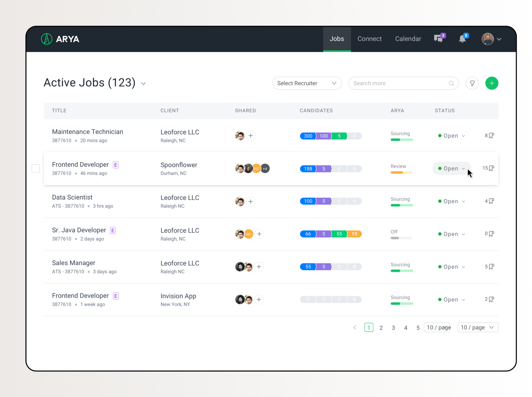Select the checkbox next to Frontend Developer row
The width and height of the screenshot is (532, 397).
point(36,168)
